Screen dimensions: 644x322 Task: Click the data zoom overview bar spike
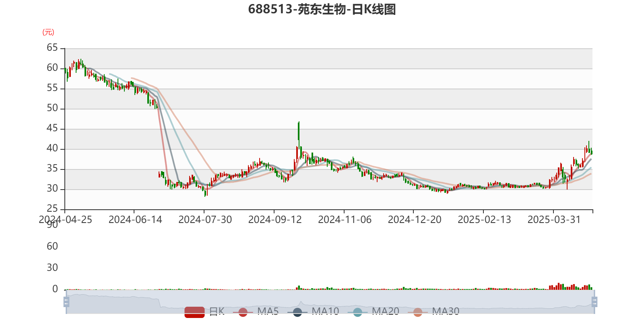point(300,303)
